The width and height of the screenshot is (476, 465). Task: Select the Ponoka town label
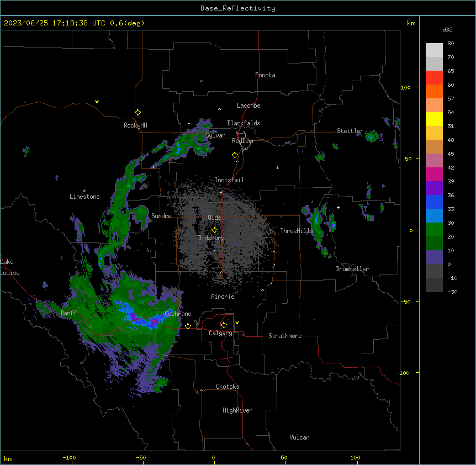pyautogui.click(x=265, y=75)
